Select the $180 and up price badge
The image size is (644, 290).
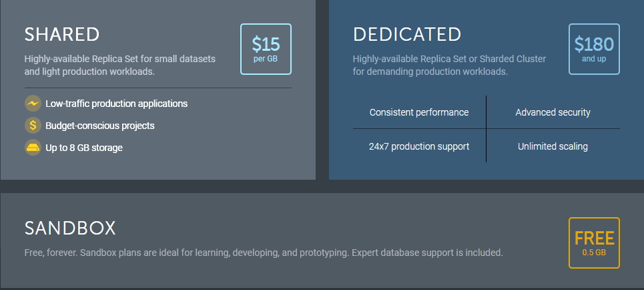[x=594, y=49]
